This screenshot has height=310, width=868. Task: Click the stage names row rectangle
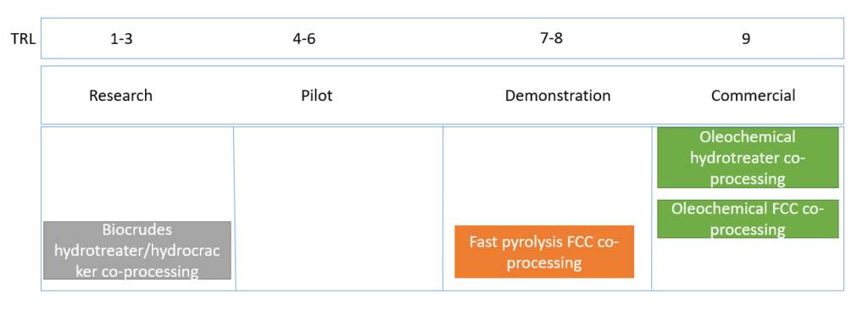(442, 95)
